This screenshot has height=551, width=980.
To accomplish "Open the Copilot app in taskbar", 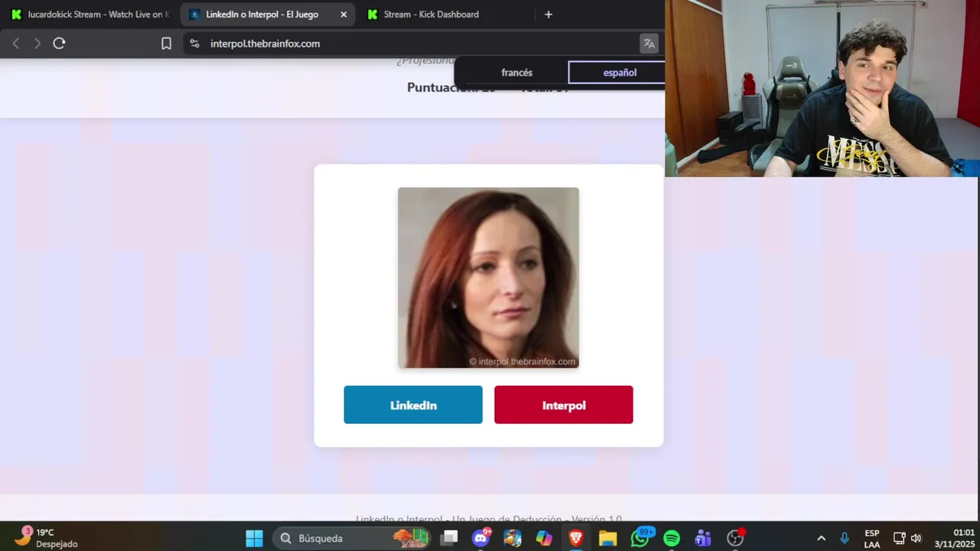I will tap(544, 538).
